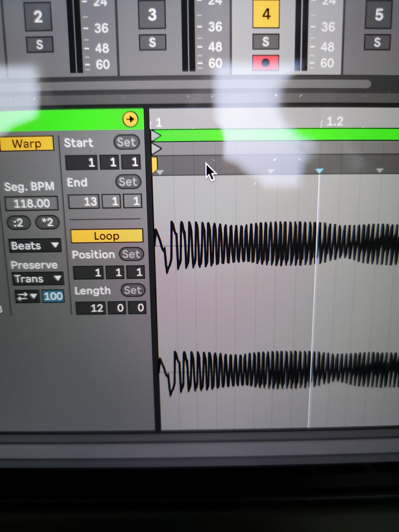Image resolution: width=399 pixels, height=532 pixels.
Task: Click the blue warp marker triangle
Action: coord(319,171)
